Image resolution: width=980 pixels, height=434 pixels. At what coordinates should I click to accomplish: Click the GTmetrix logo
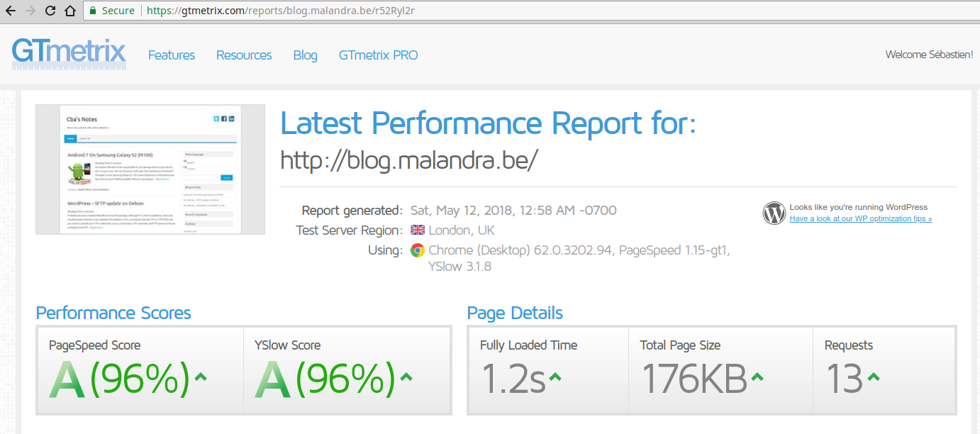69,54
